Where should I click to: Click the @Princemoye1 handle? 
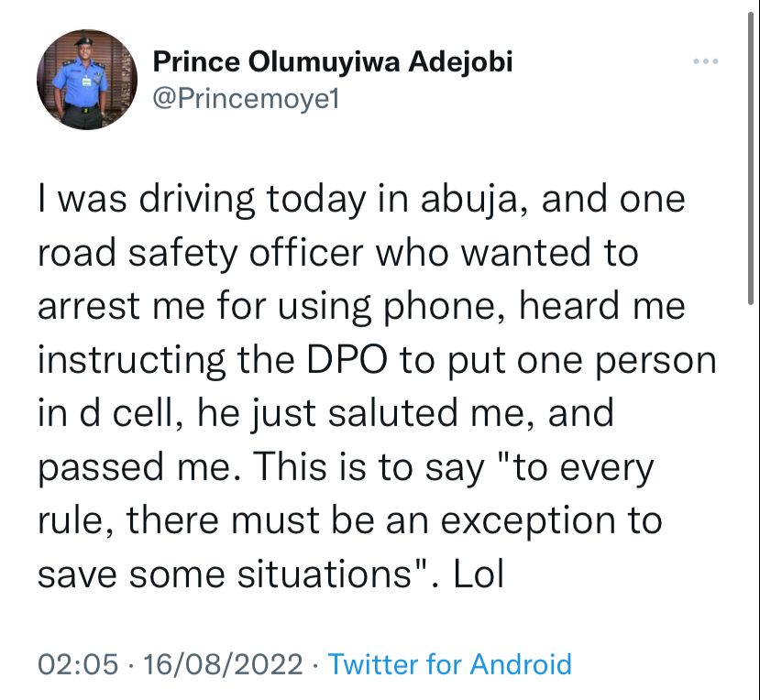coord(243,97)
